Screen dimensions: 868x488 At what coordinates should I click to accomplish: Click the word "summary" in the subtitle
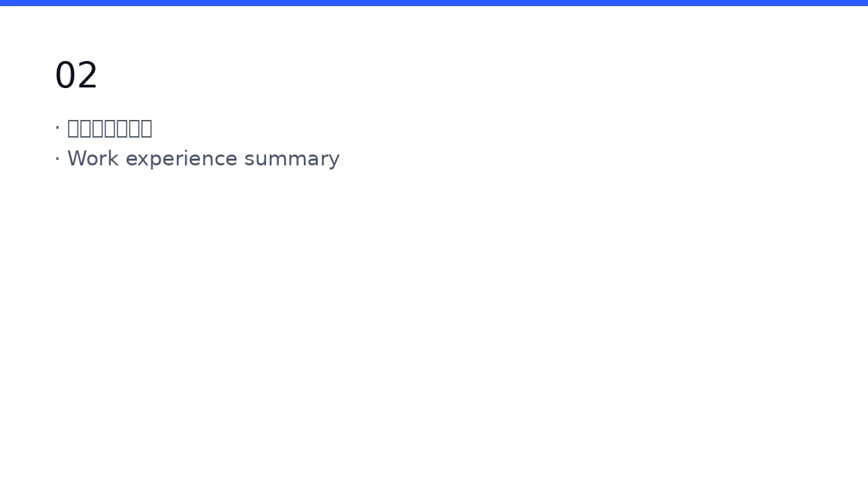click(x=292, y=160)
